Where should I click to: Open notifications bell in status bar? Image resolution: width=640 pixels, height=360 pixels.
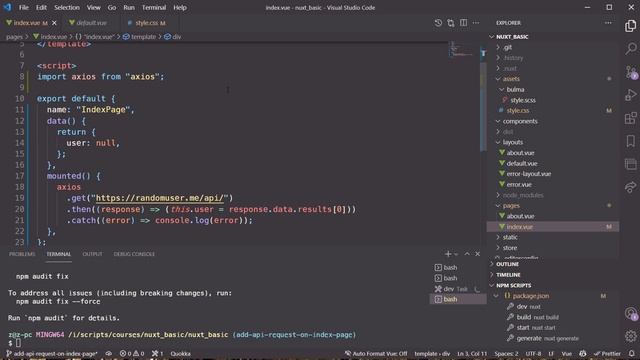pos(632,353)
